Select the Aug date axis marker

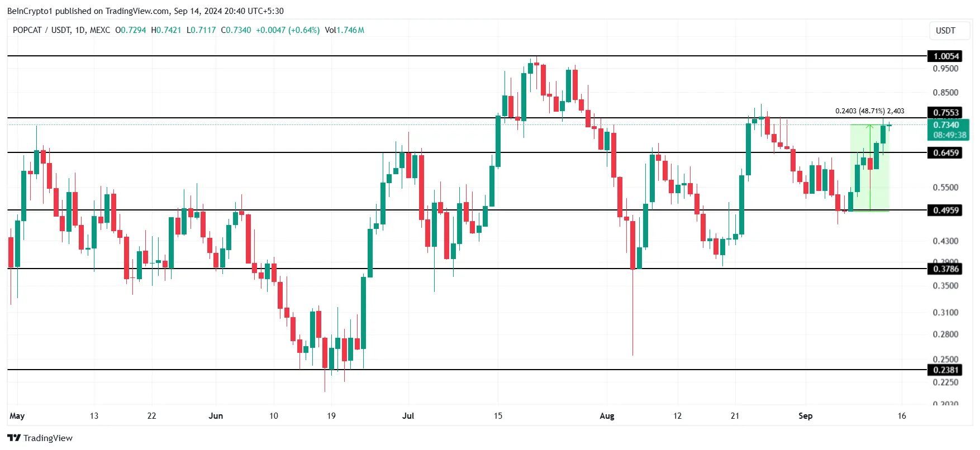607,416
